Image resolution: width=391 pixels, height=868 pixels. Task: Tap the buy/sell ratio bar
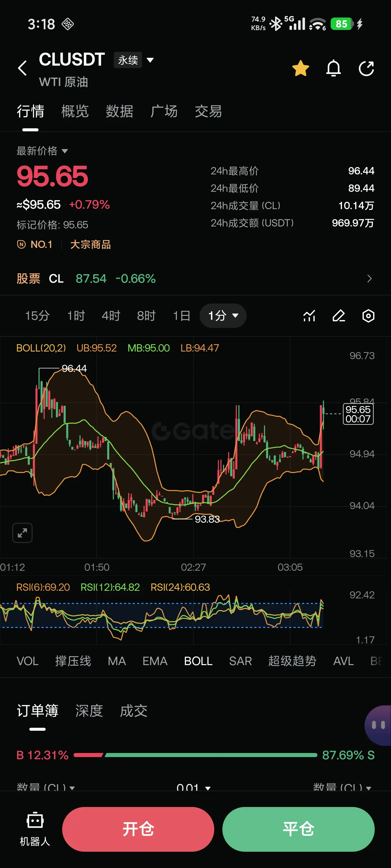(195, 755)
